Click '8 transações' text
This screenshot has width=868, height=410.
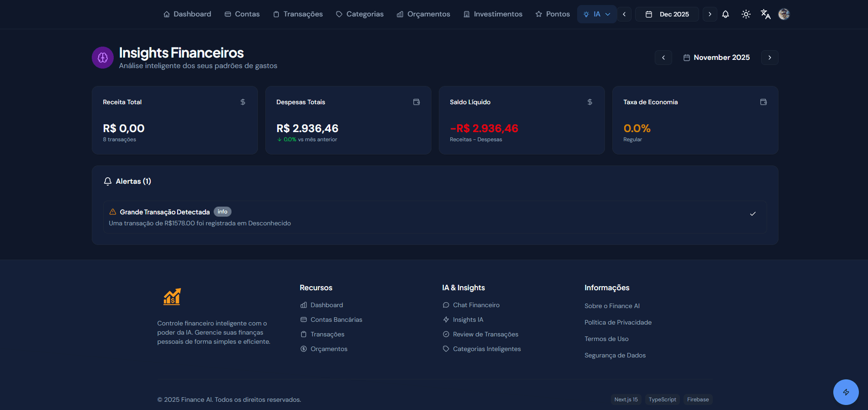(119, 139)
